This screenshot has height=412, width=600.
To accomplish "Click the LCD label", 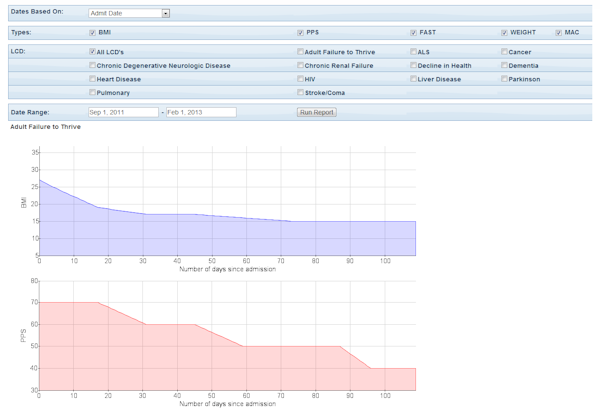I will [18, 51].
